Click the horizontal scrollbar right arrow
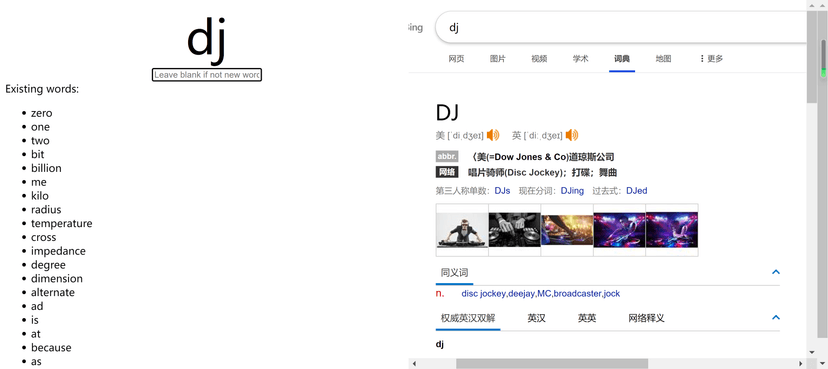This screenshot has width=828, height=369. coord(801,363)
